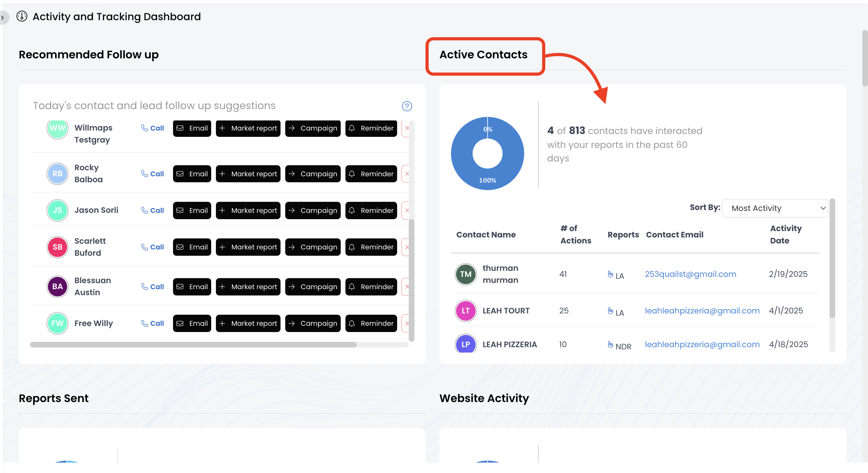
Task: Dismiss the Rocky Balboa suggestion row
Action: pos(407,174)
